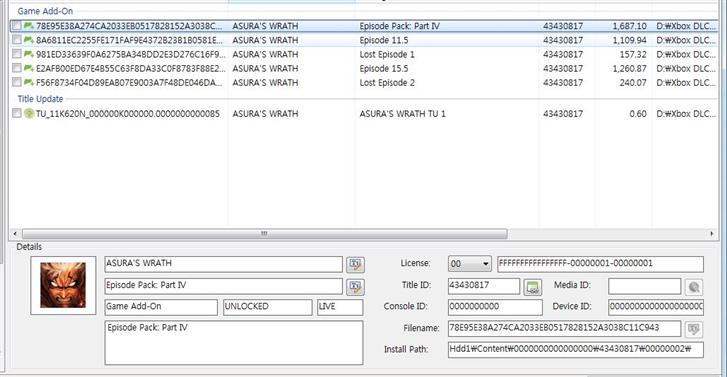The image size is (727, 377).
Task: Click Episode Pack: Part IV cell in list
Action: click(x=400, y=26)
